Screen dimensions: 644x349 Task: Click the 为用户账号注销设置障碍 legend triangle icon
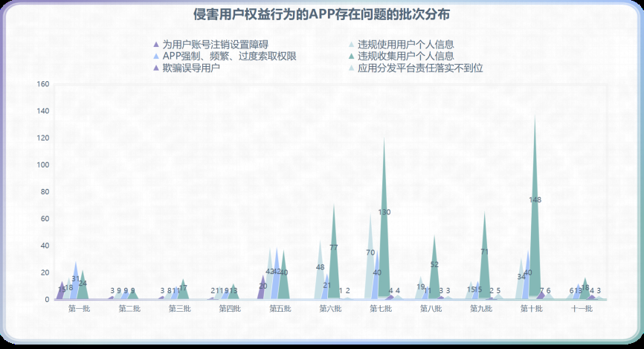point(155,45)
